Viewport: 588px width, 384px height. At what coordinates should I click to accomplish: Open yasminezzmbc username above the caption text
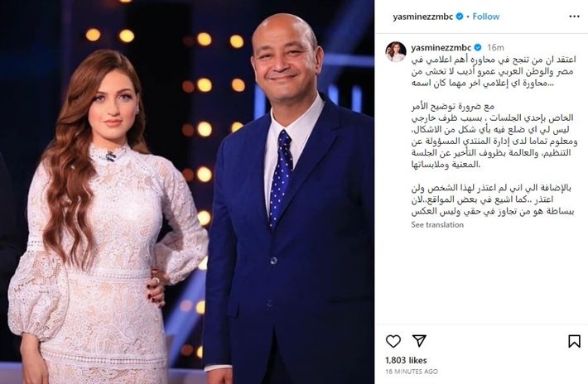441,47
